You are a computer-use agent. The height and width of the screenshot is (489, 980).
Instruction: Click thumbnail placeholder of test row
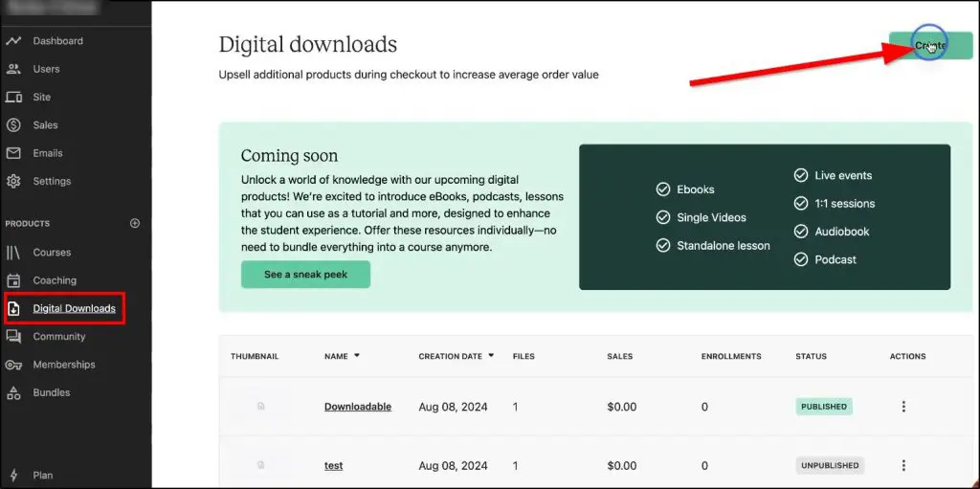click(x=261, y=465)
